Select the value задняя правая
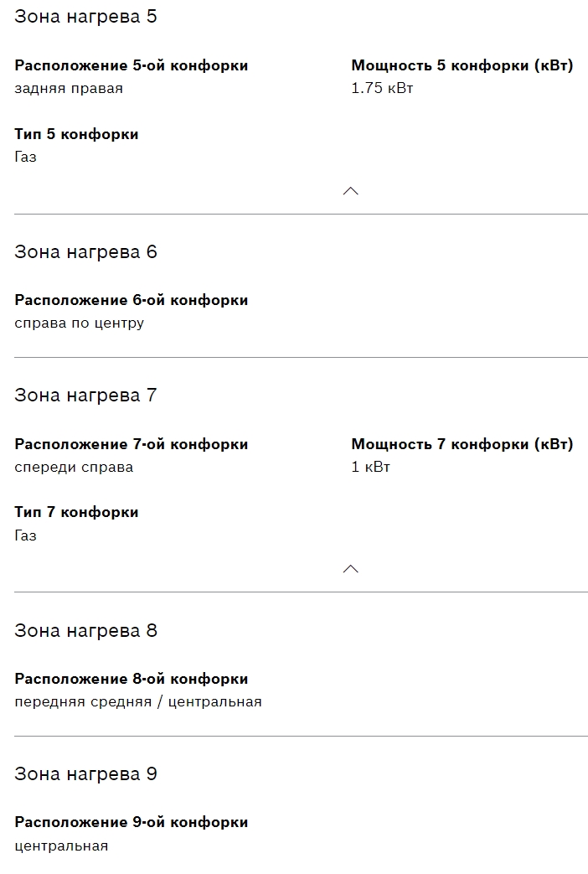 69,89
